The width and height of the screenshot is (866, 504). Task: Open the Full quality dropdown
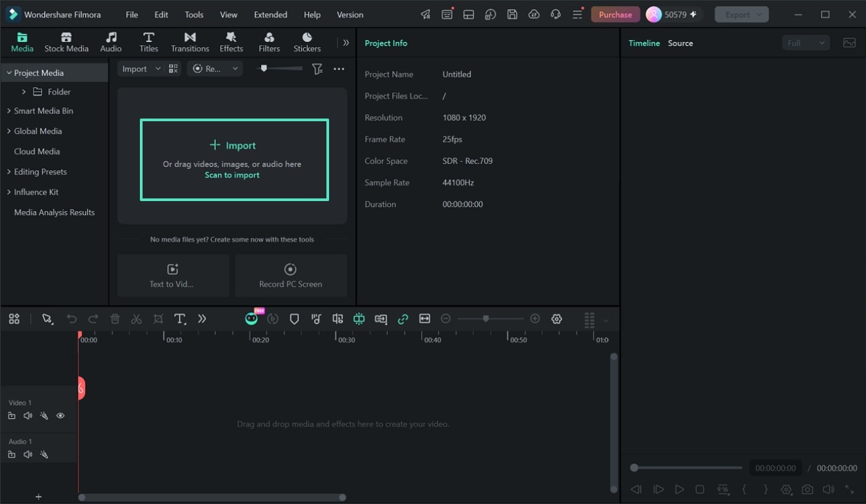click(x=806, y=43)
